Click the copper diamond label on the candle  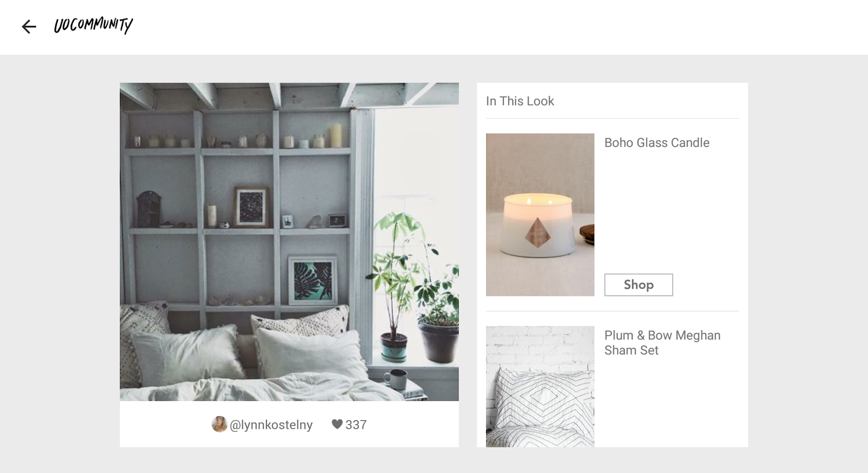(x=538, y=232)
